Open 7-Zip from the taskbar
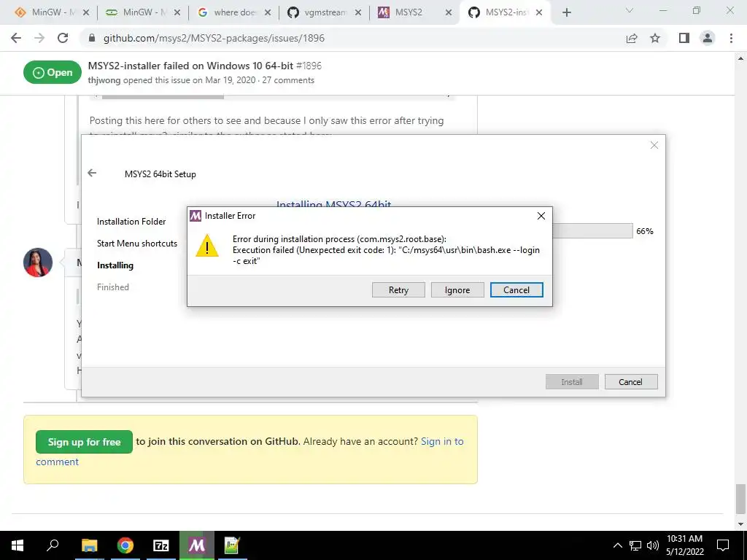Viewport: 747px width, 560px height. click(x=161, y=545)
